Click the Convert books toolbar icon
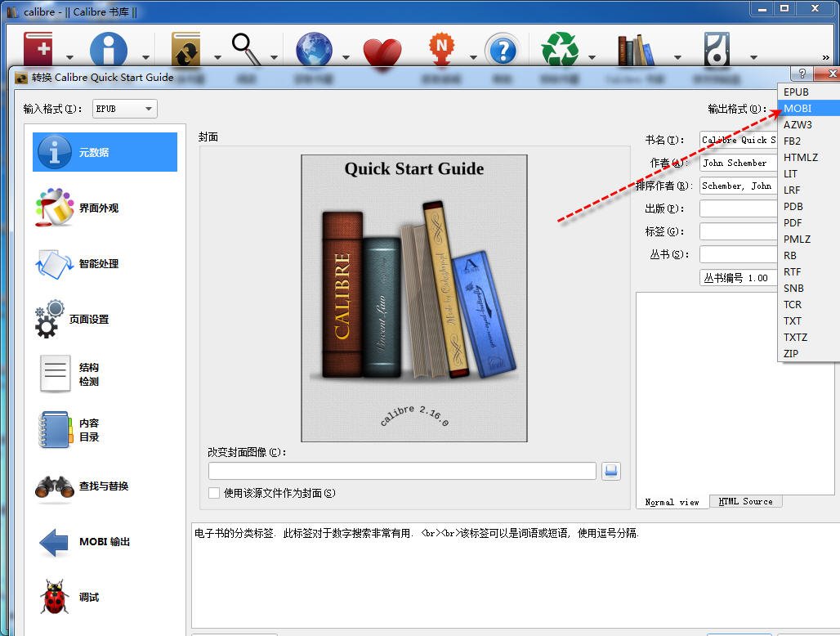Image resolution: width=840 pixels, height=636 pixels. (x=186, y=50)
